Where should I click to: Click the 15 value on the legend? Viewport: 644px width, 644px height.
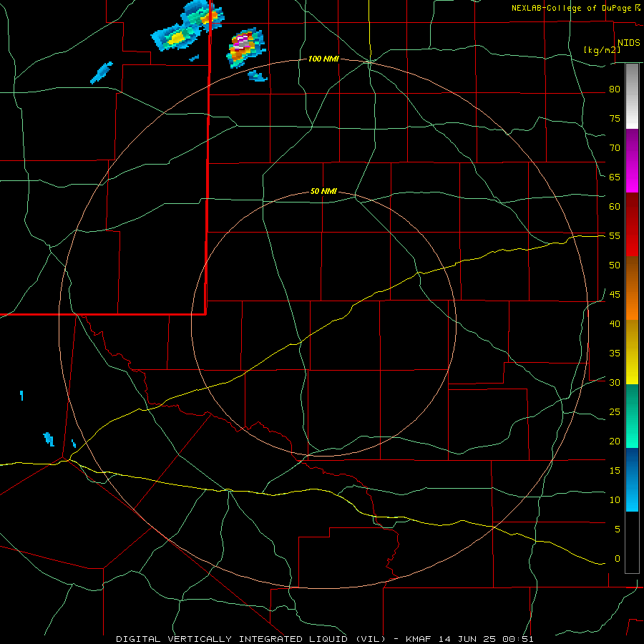point(615,470)
